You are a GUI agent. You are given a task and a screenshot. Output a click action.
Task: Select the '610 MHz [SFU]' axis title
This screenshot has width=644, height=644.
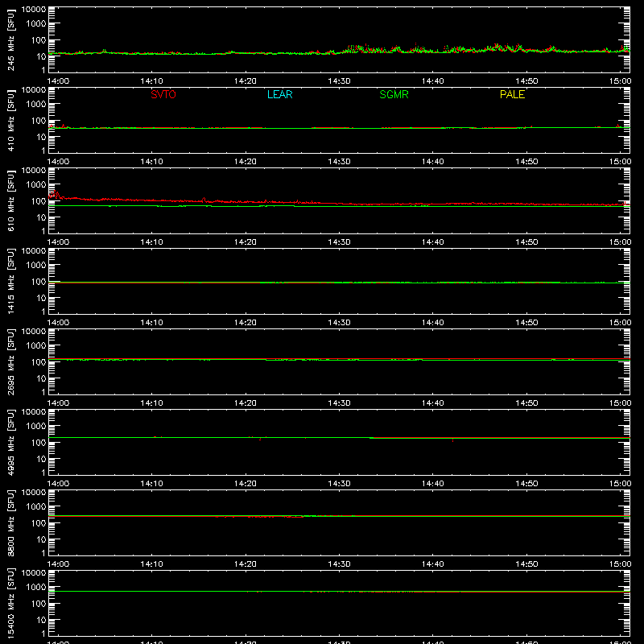(10, 200)
